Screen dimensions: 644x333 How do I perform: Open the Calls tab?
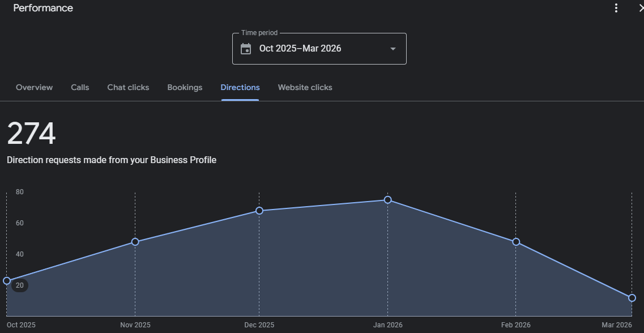pyautogui.click(x=80, y=87)
